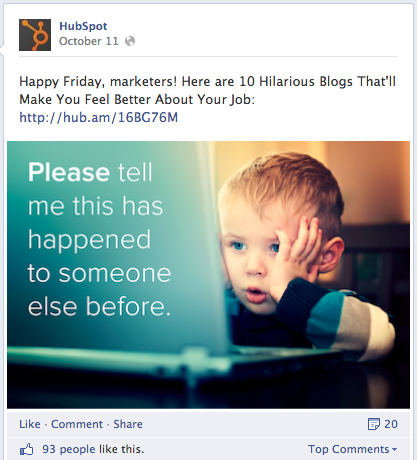Click the thumbs-up like icon
This screenshot has width=417, height=460.
[27, 449]
